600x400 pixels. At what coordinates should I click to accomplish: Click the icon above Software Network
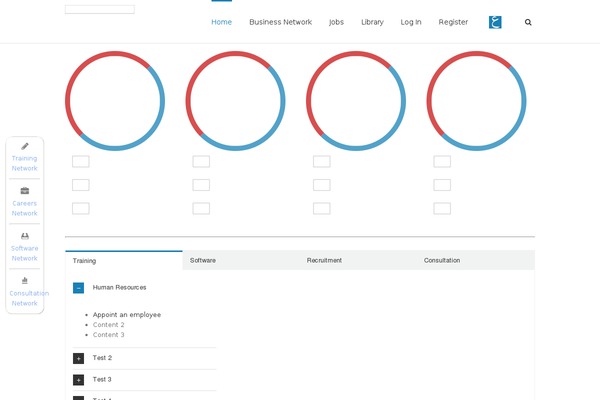pyautogui.click(x=24, y=236)
